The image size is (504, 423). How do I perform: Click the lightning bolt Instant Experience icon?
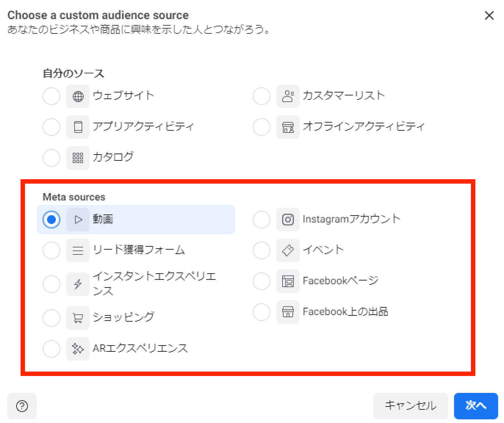(78, 284)
